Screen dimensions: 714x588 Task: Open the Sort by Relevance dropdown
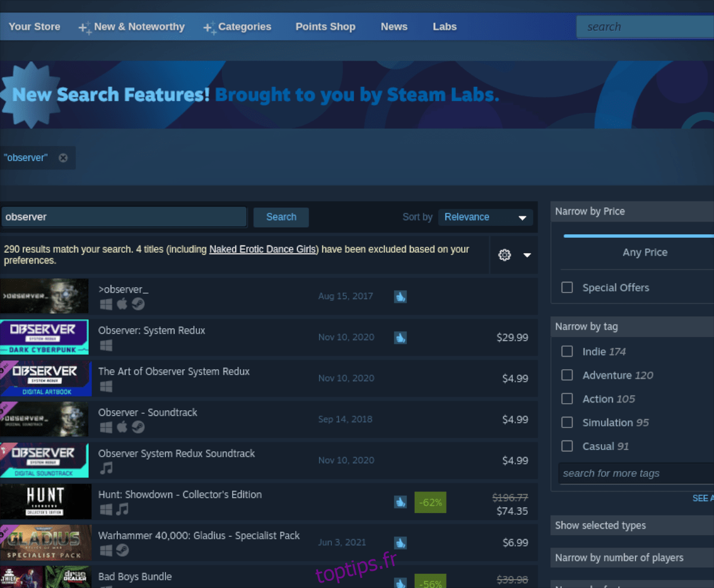point(485,217)
